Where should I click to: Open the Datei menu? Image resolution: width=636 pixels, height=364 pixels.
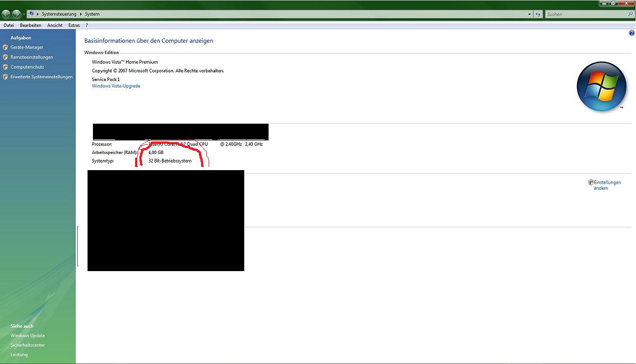pos(9,25)
